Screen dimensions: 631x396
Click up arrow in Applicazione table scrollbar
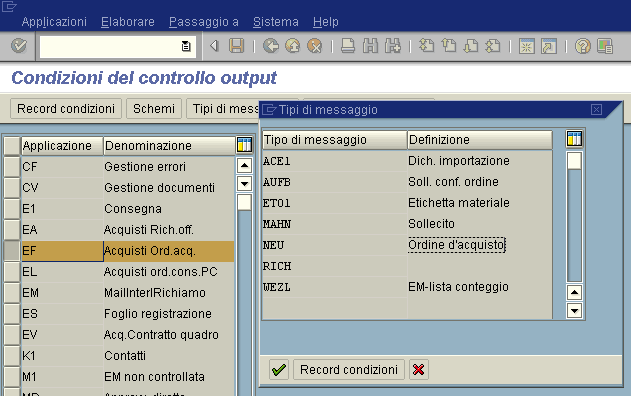coord(244,165)
